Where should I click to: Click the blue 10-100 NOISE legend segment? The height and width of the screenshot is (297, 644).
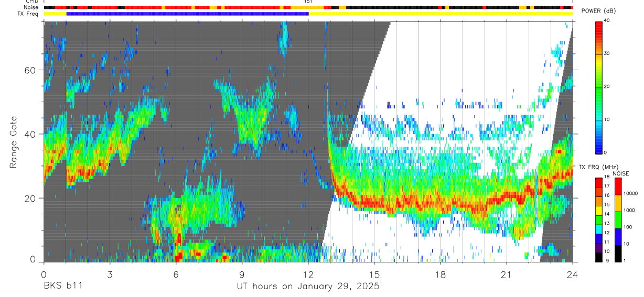pyautogui.click(x=618, y=237)
